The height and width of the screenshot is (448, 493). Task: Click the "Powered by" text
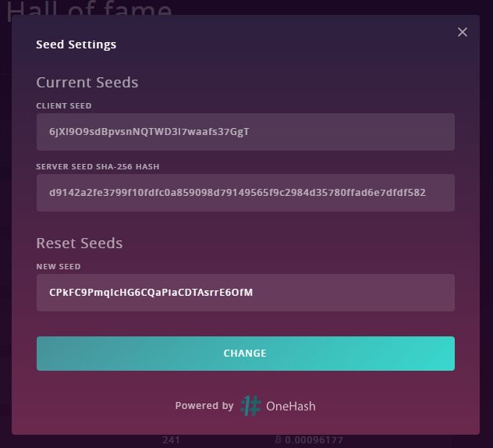tap(204, 406)
